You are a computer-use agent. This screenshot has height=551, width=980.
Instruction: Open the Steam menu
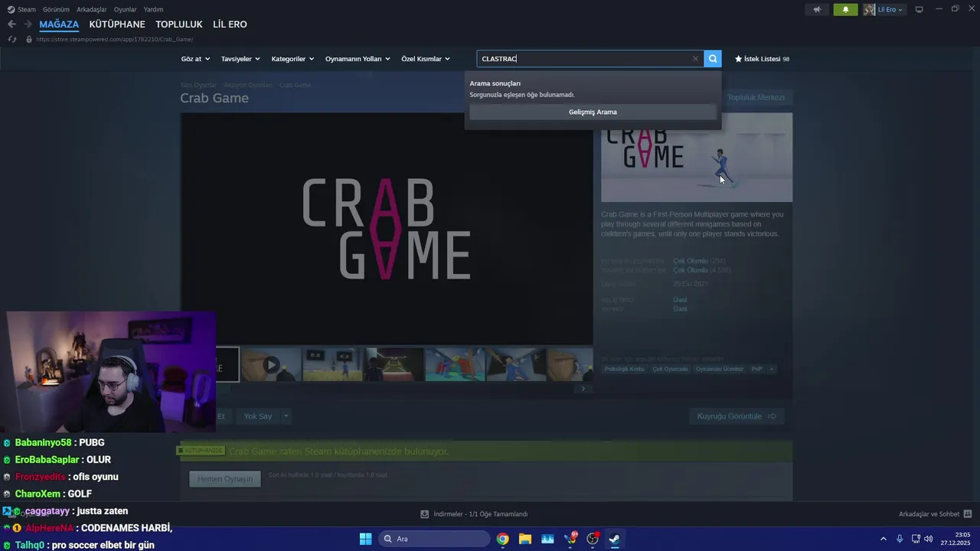click(x=21, y=9)
